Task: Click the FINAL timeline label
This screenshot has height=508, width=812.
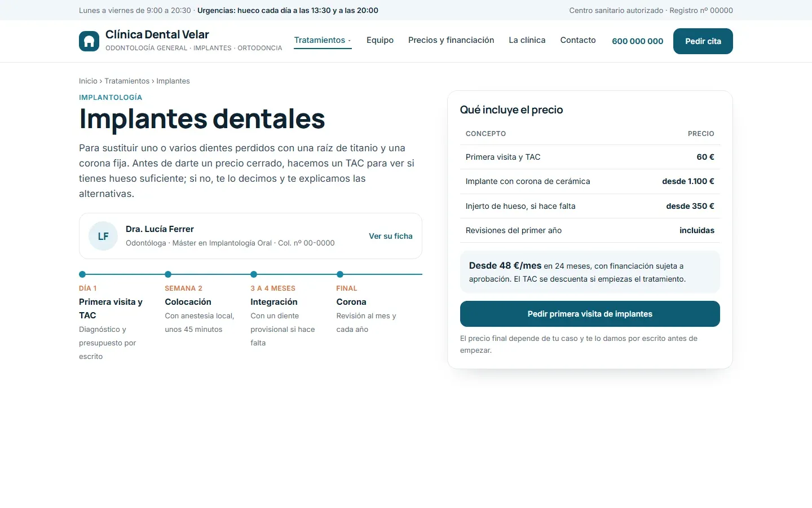Action: point(347,288)
